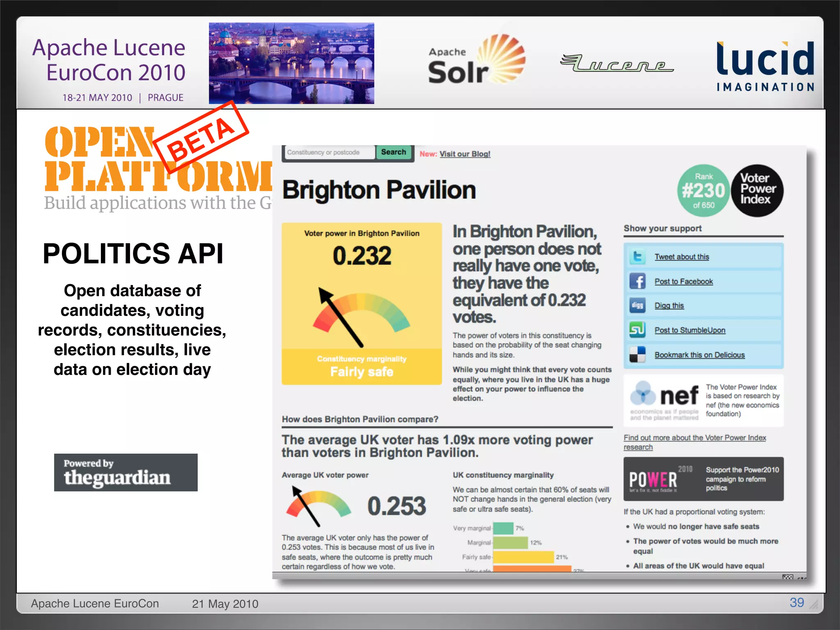The width and height of the screenshot is (840, 630).
Task: Click the Average UK voter power gauge
Action: (318, 506)
